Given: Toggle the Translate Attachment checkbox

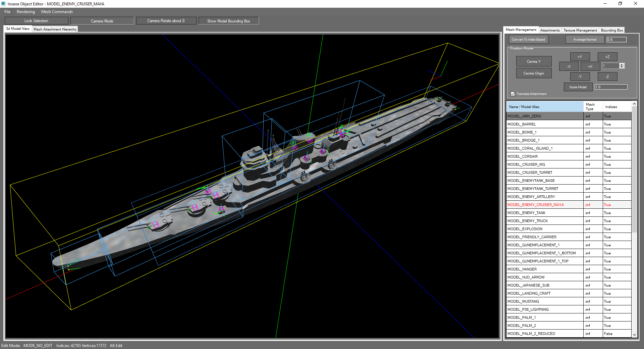Looking at the screenshot, I should pyautogui.click(x=513, y=94).
